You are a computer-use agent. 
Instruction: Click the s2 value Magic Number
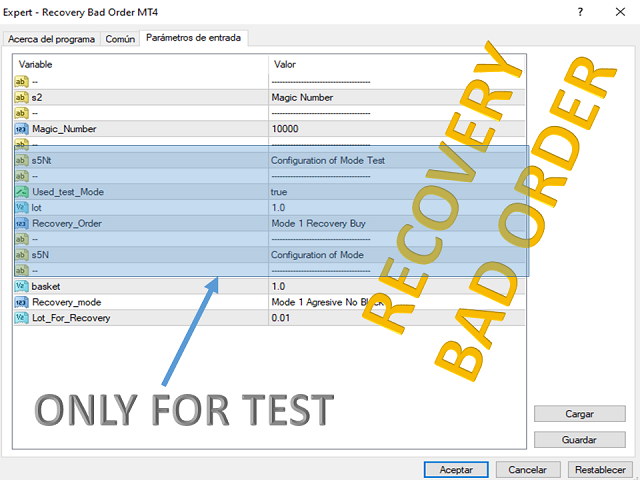coord(302,97)
